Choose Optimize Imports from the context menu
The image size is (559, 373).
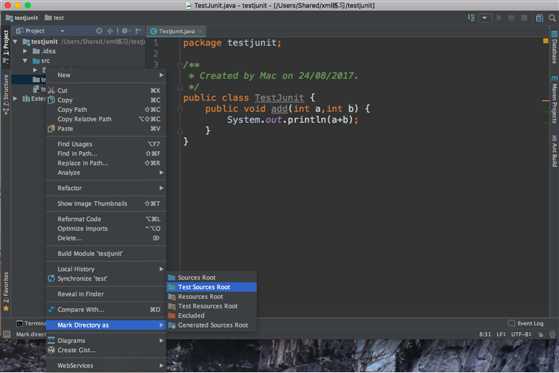pos(107,229)
